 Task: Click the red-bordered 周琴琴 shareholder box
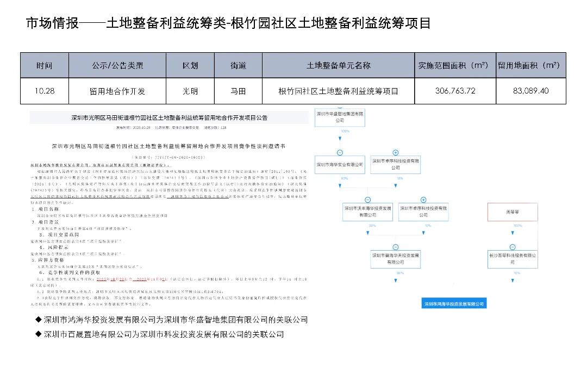(512, 211)
